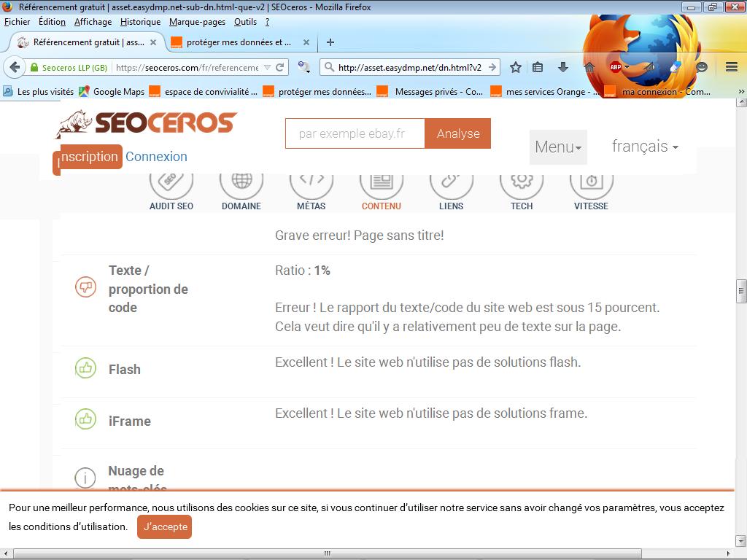Click the Analyse button
Image resolution: width=747 pixels, height=560 pixels.
(x=458, y=134)
